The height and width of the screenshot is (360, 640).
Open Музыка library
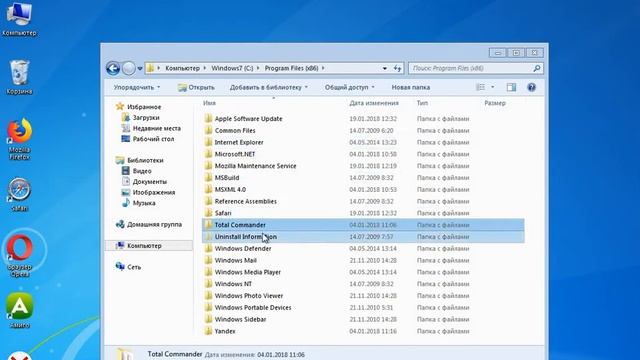click(138, 203)
